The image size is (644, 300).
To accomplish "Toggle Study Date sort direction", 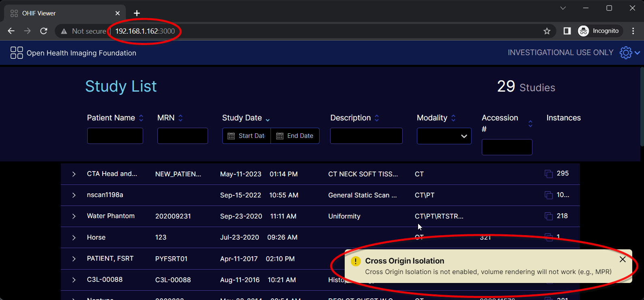I will pos(268,119).
